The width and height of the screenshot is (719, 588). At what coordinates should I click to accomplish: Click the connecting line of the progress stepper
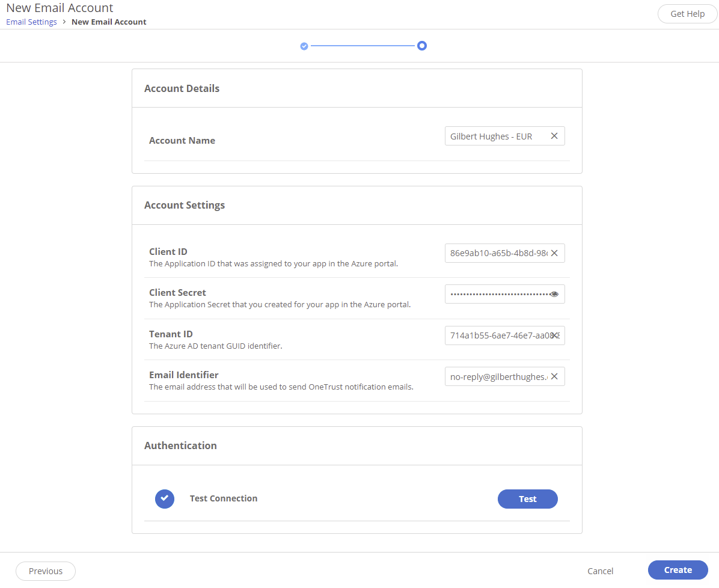363,45
